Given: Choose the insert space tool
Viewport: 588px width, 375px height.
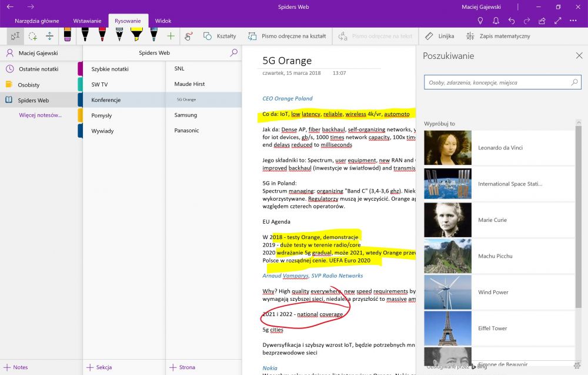Looking at the screenshot, I should coord(49,36).
